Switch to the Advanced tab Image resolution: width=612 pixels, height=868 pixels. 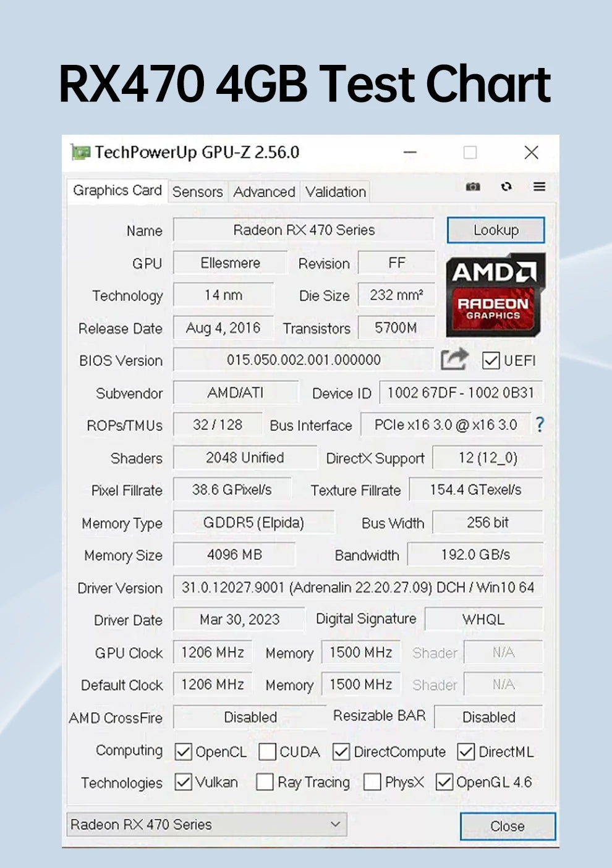[x=264, y=192]
